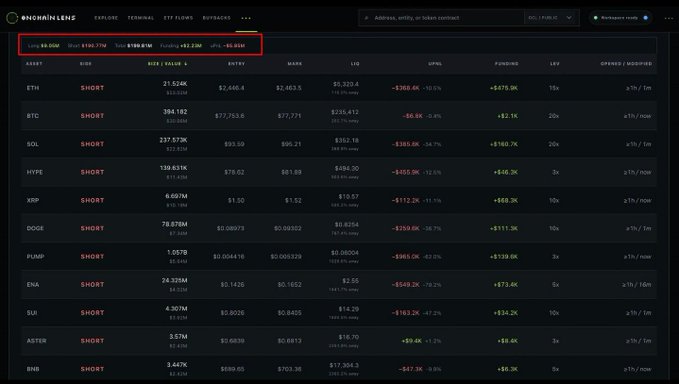Open ETF Flows page
The height and width of the screenshot is (384, 679).
point(178,18)
